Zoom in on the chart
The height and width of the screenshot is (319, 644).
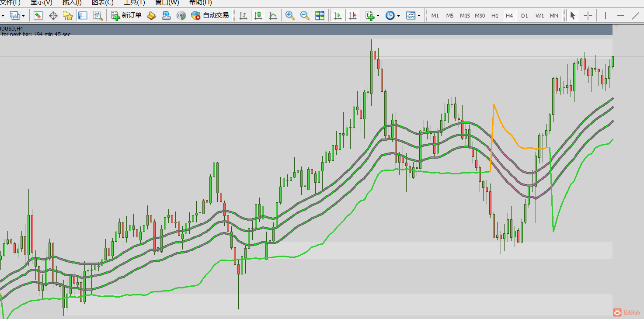click(x=290, y=16)
